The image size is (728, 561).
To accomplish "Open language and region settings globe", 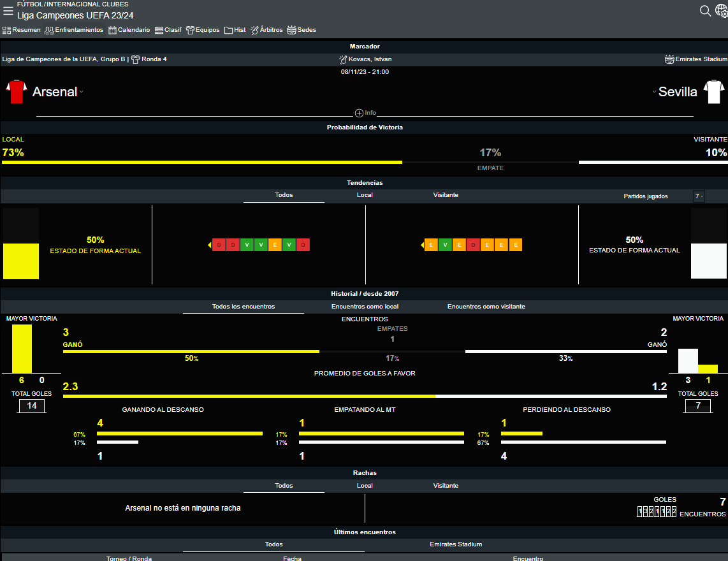I will point(721,11).
